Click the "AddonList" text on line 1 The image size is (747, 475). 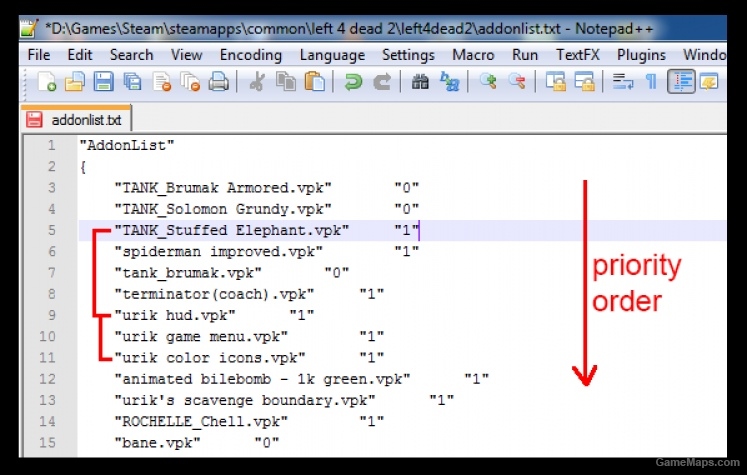(x=127, y=145)
